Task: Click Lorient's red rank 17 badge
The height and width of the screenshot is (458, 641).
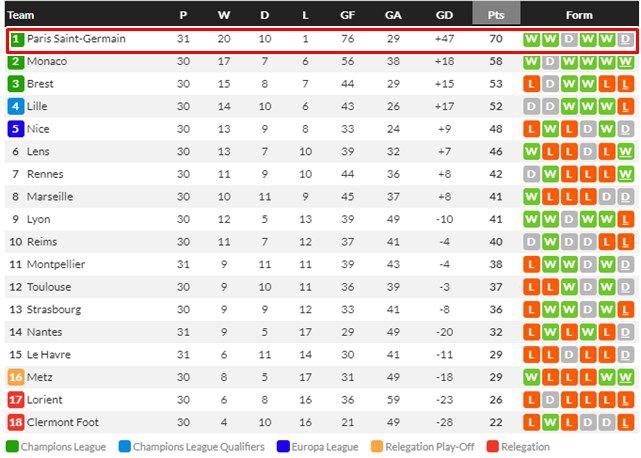Action: [16, 400]
